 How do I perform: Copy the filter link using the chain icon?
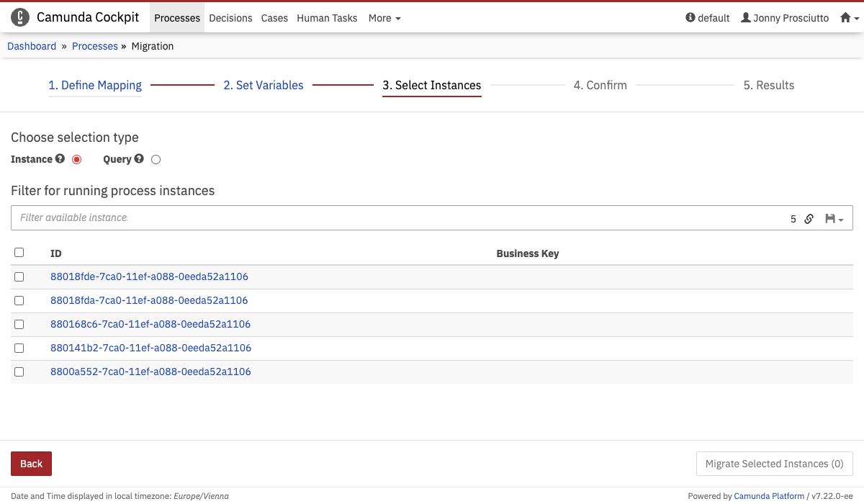tap(809, 218)
